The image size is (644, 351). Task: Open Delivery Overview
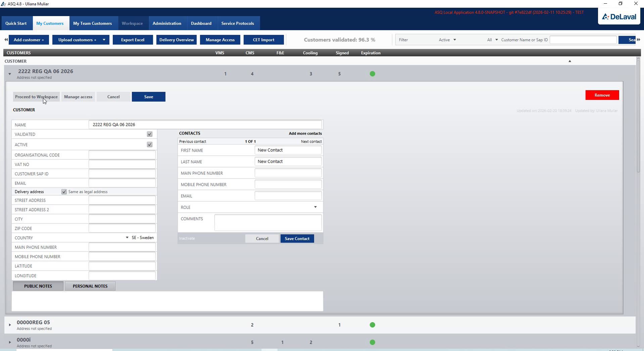177,40
